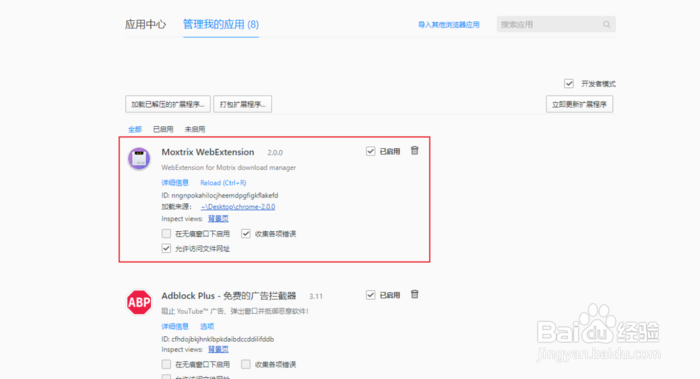This screenshot has height=379, width=700.
Task: Toggle 收集各项错误 for Moxtrix
Action: click(246, 233)
